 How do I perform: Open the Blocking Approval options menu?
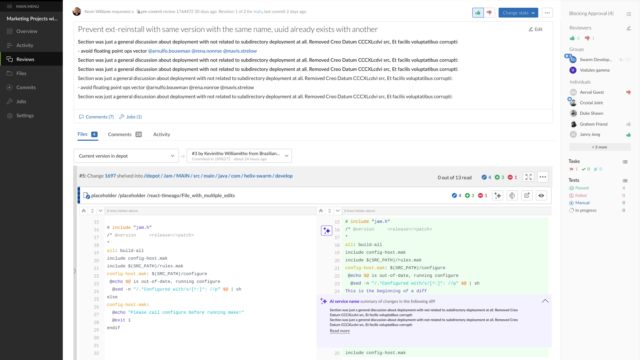coord(629,13)
